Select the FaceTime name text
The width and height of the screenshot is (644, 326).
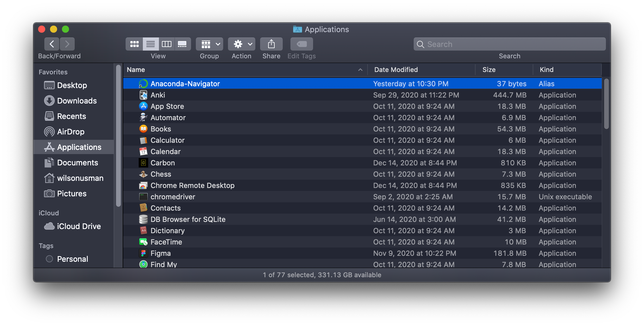coord(166,242)
